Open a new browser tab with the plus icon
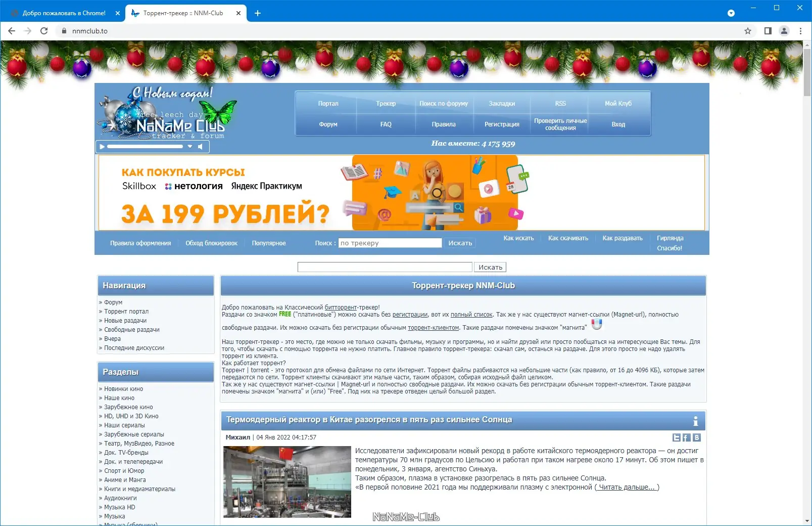 [258, 13]
